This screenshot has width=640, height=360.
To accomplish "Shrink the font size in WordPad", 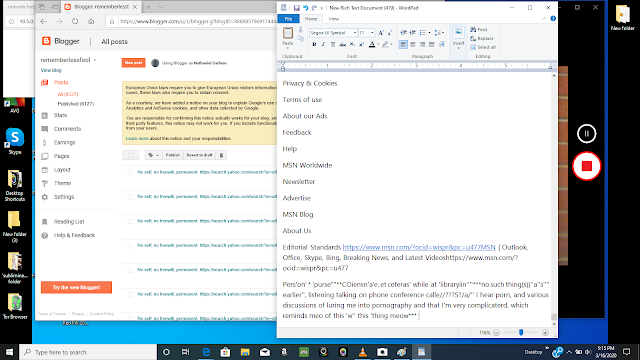I will 389,33.
